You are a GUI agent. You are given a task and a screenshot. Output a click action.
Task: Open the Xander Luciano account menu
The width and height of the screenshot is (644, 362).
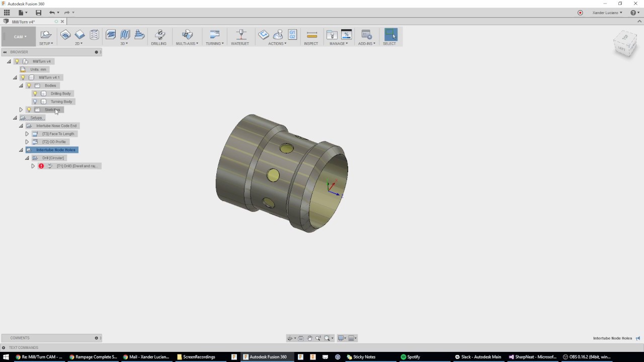coord(607,13)
